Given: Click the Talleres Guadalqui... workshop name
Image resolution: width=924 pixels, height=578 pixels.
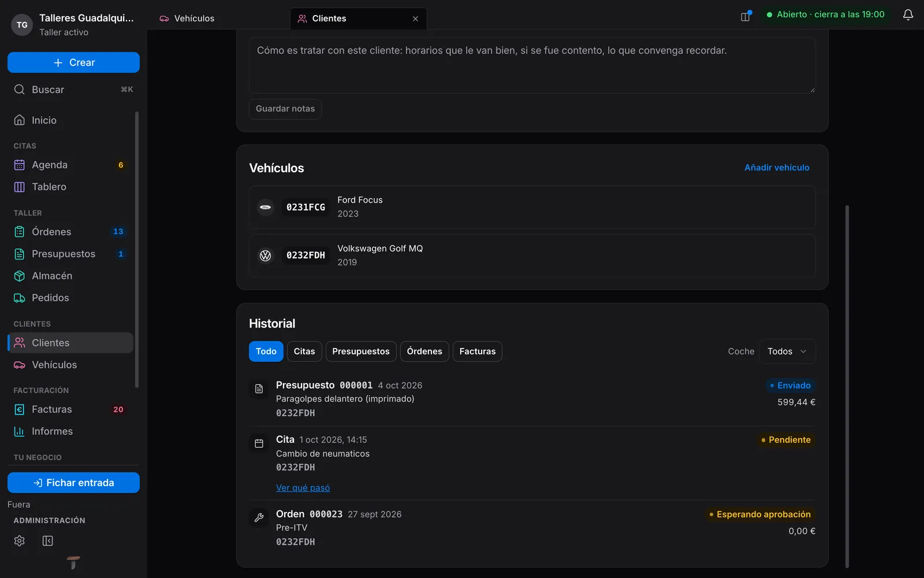Looking at the screenshot, I should click(x=87, y=18).
